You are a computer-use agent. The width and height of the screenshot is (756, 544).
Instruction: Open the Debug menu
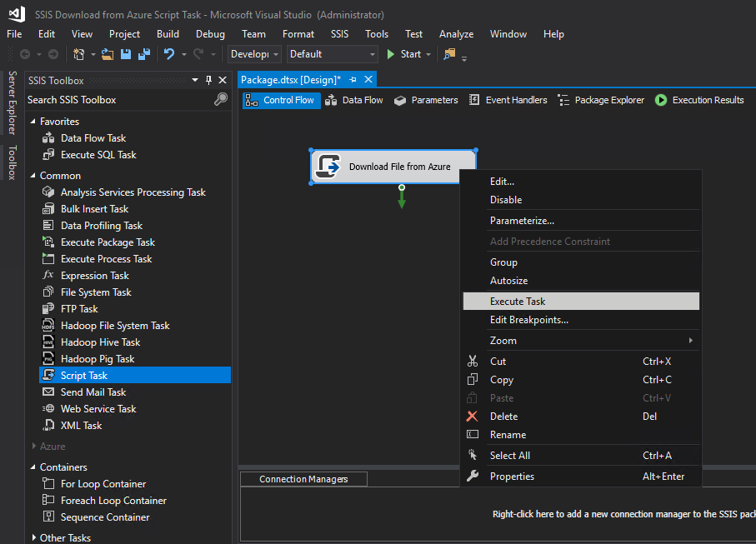click(x=210, y=33)
